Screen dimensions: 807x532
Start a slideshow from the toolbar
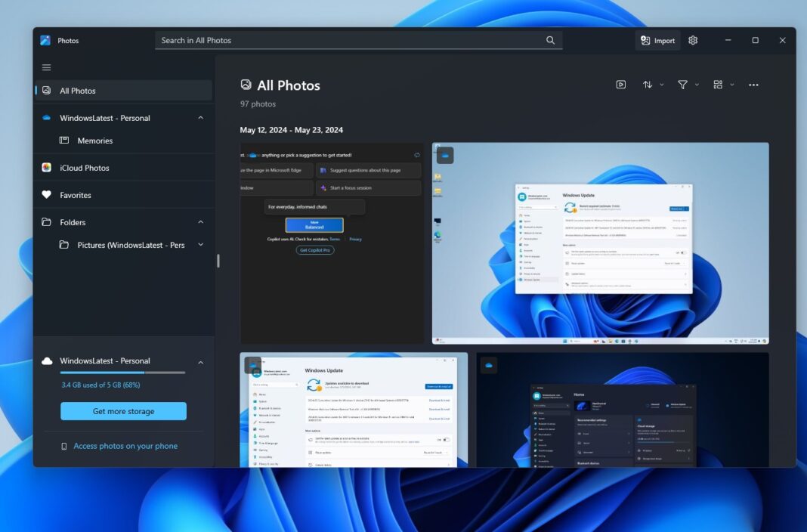click(x=621, y=84)
